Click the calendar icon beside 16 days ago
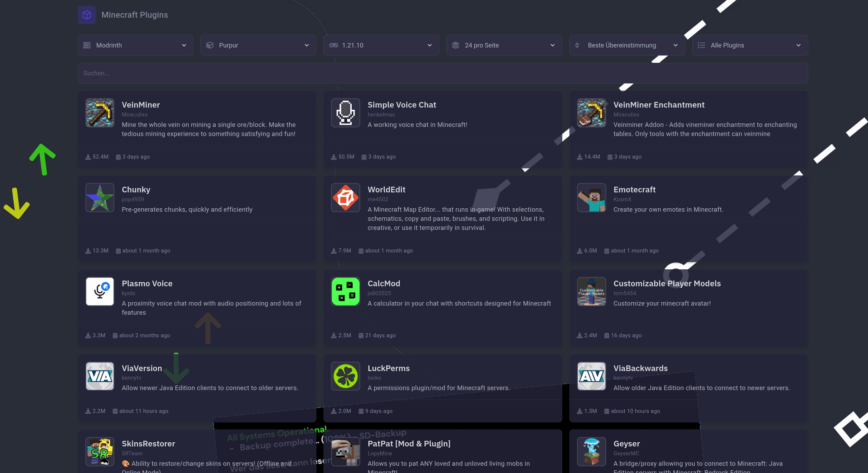 [607, 336]
